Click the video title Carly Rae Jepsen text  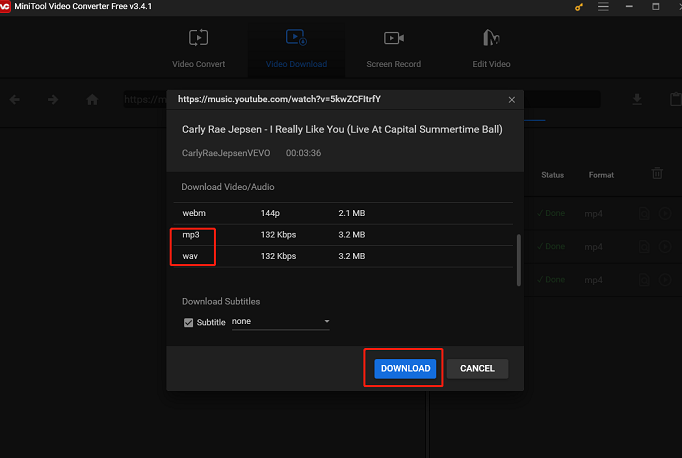pos(342,130)
